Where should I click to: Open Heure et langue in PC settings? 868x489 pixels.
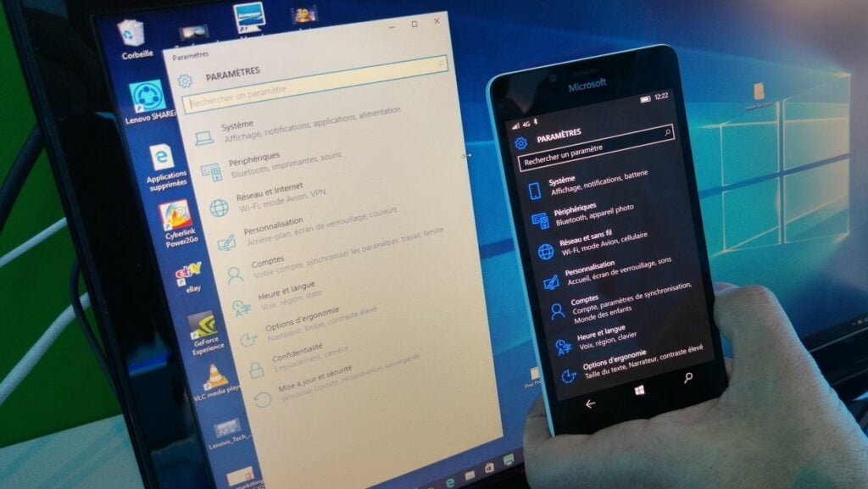pyautogui.click(x=276, y=298)
